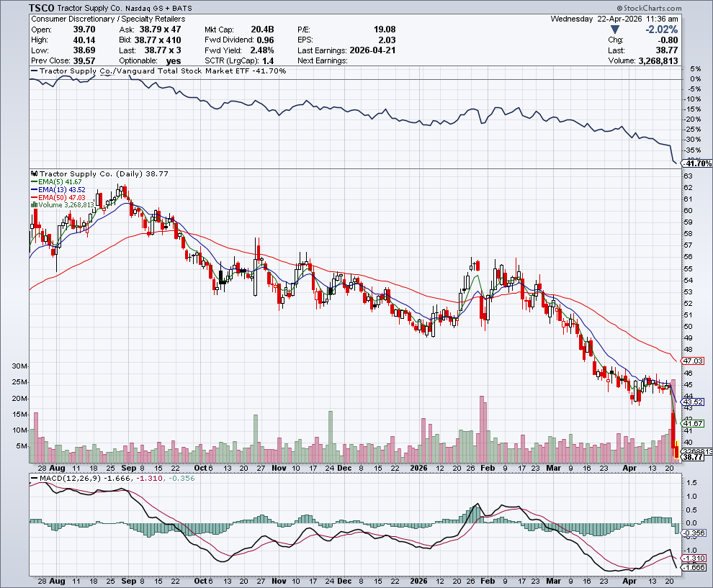Click the MACD(12,26,9) indicator legend
Screen dimensions: 713x588
pos(112,478)
